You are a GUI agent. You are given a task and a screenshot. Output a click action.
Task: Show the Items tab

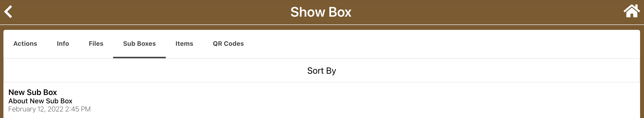click(x=184, y=44)
